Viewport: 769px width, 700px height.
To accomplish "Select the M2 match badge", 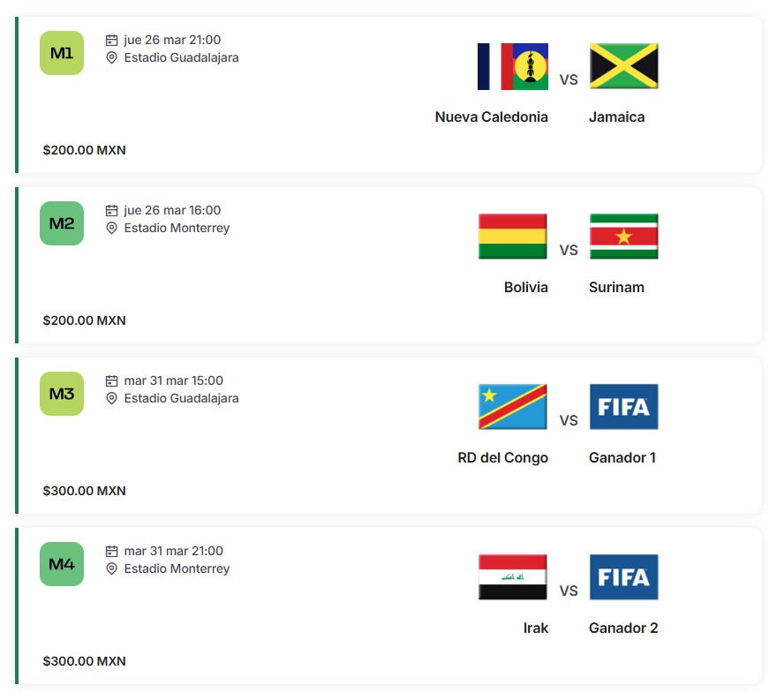I will point(61,223).
